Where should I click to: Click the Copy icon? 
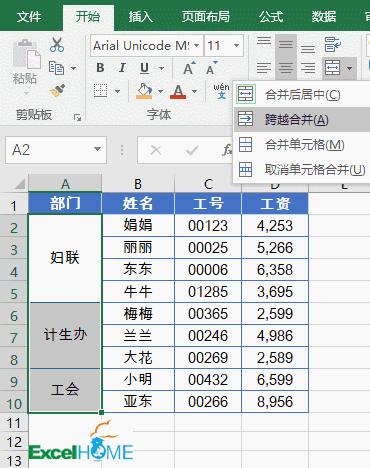[56, 68]
